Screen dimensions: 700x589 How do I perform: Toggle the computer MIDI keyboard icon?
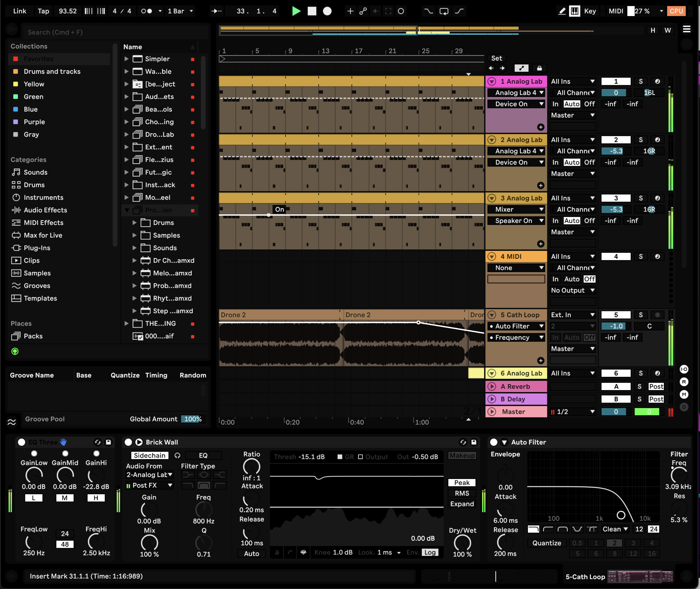pyautogui.click(x=575, y=11)
